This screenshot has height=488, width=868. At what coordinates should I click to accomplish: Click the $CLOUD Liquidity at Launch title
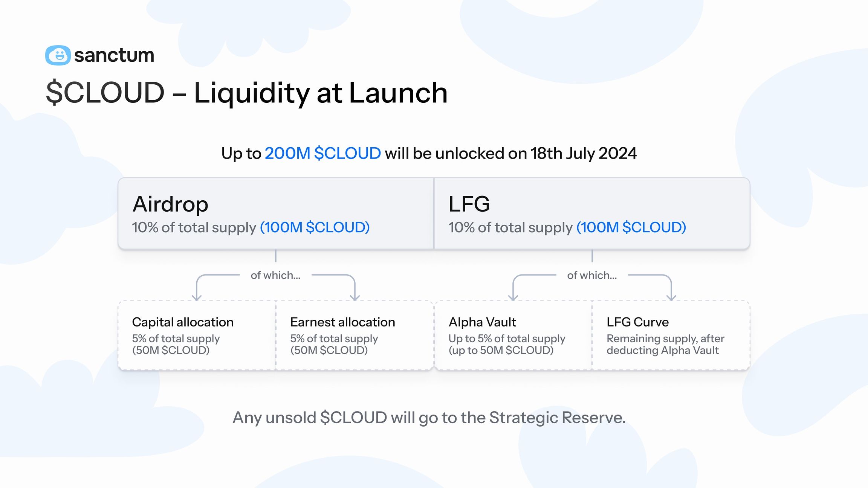246,93
